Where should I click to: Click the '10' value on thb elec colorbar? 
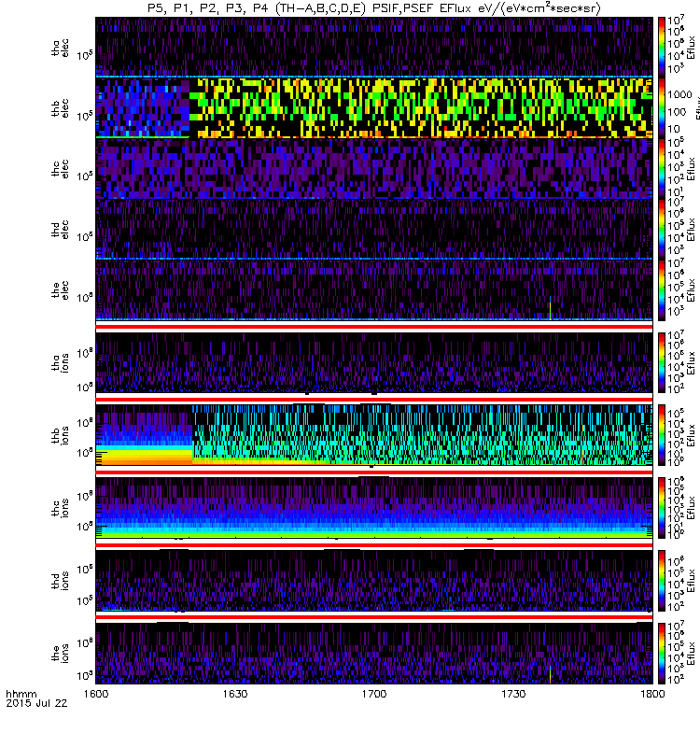pos(673,129)
